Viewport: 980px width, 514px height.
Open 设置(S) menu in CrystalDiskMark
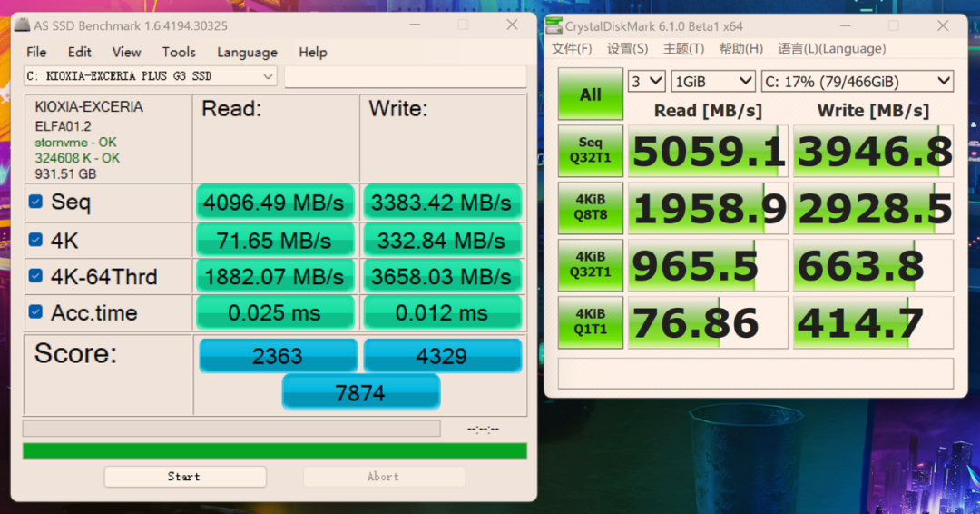tap(628, 49)
